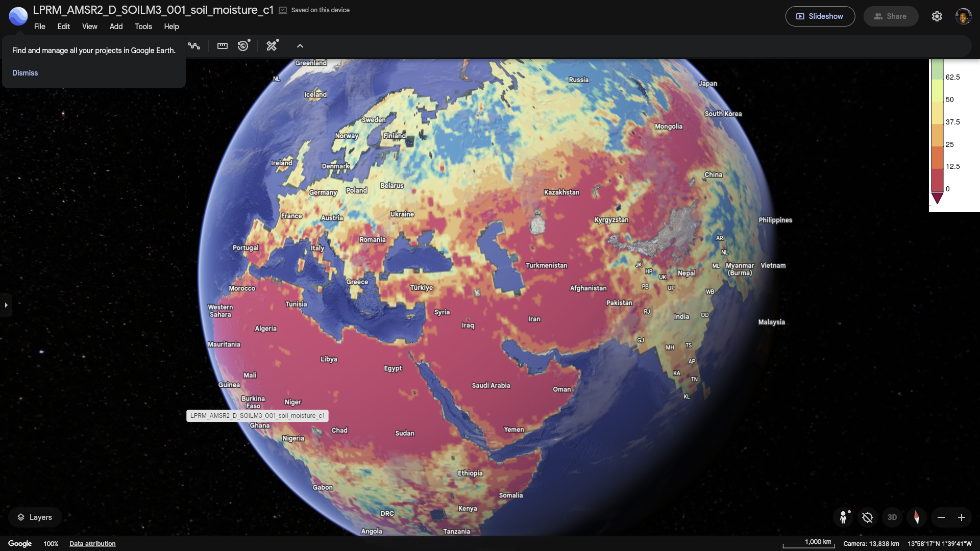
Task: Open the Layers panel
Action: click(35, 517)
